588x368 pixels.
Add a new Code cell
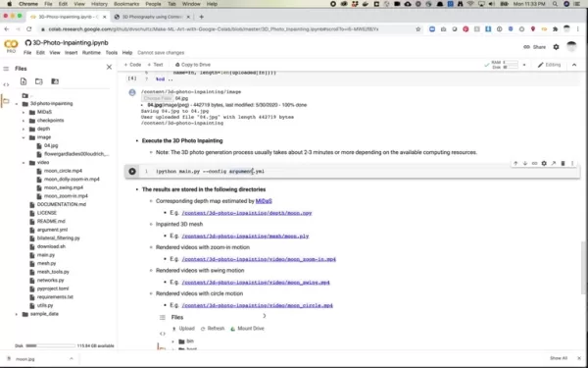pos(132,65)
